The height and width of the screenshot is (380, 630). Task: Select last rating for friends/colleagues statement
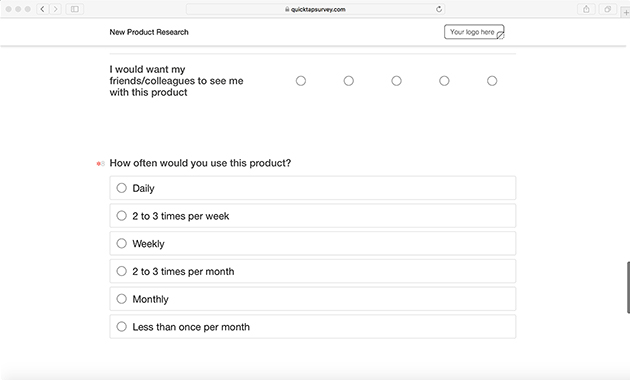tap(492, 81)
